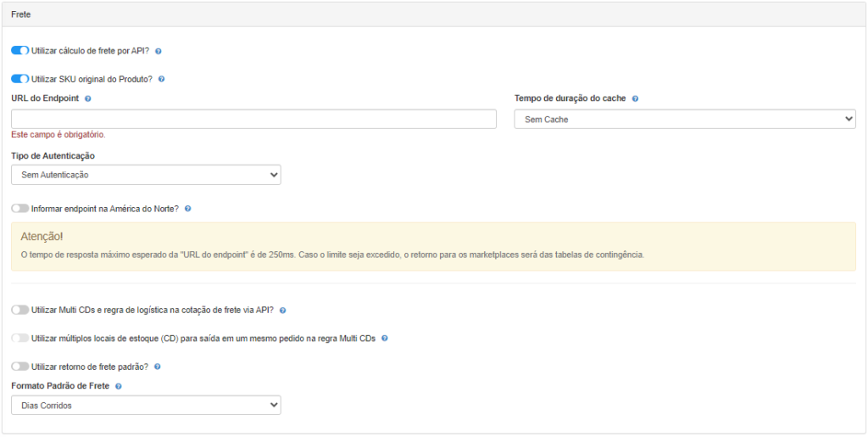The height and width of the screenshot is (437, 868).
Task: Click help icon for múltiplos locais de estoque
Action: click(385, 338)
